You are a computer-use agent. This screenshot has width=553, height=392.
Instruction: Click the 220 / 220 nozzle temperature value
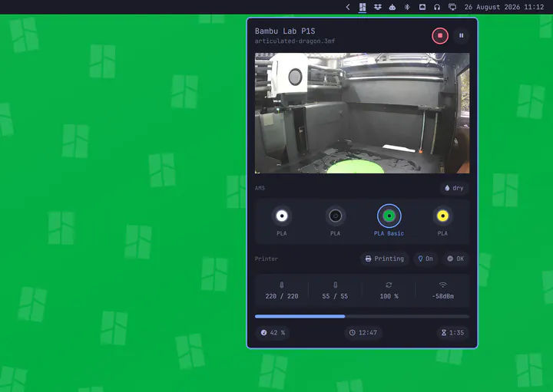pyautogui.click(x=281, y=296)
